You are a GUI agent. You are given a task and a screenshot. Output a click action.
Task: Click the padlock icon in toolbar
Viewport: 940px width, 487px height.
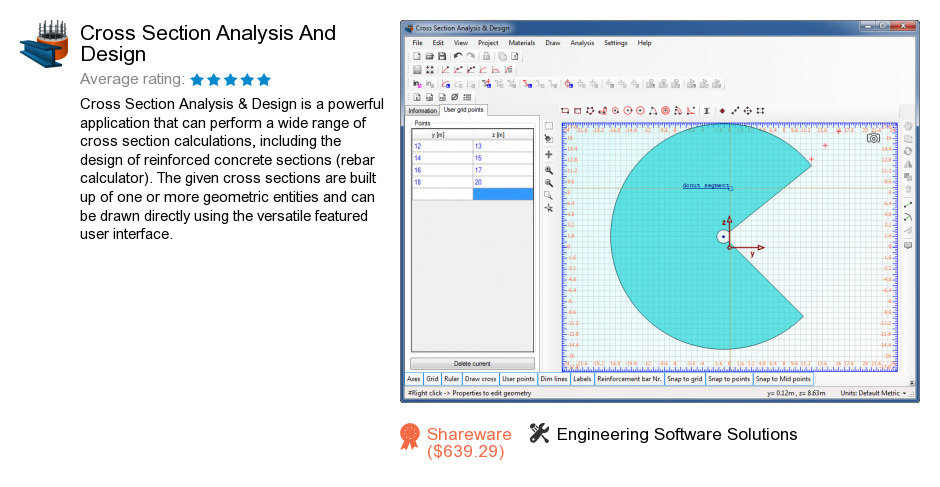[486, 56]
